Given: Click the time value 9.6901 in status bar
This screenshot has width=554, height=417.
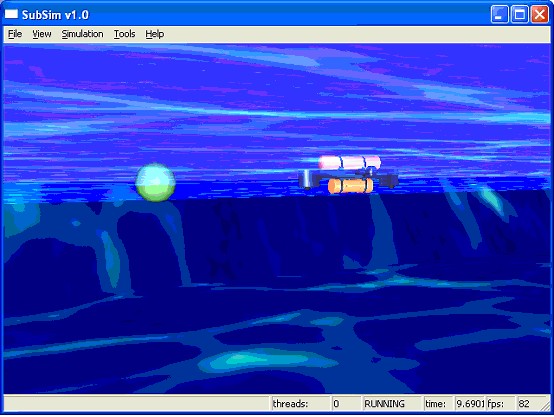Looking at the screenshot, I should pos(470,404).
